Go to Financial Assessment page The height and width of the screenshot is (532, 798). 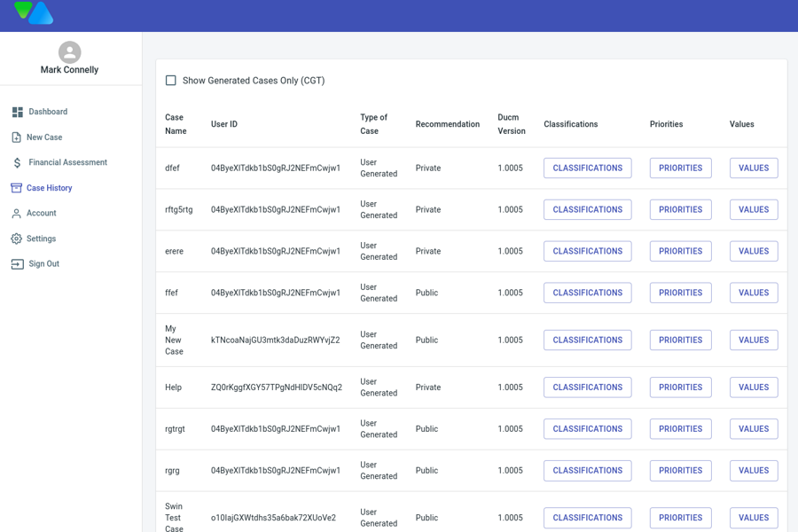[x=67, y=162]
